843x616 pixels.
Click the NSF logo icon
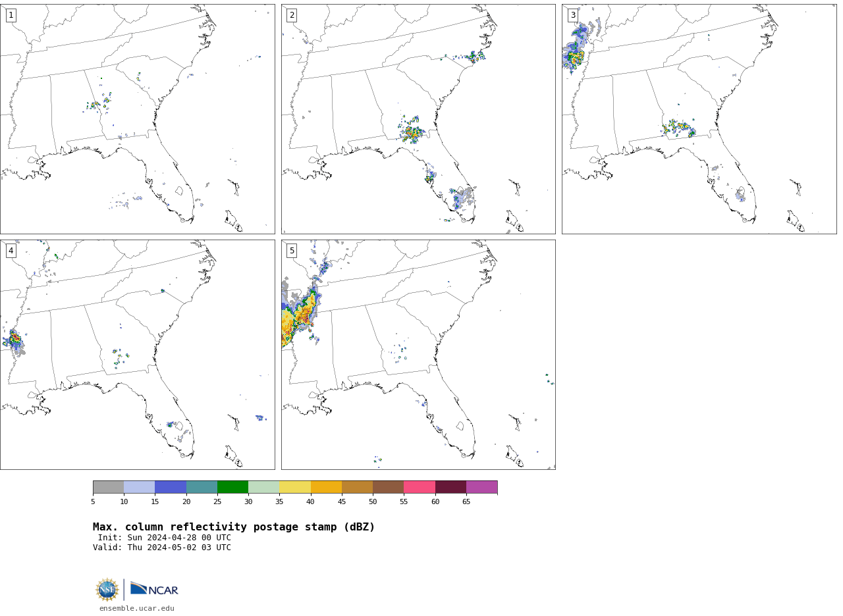107,590
